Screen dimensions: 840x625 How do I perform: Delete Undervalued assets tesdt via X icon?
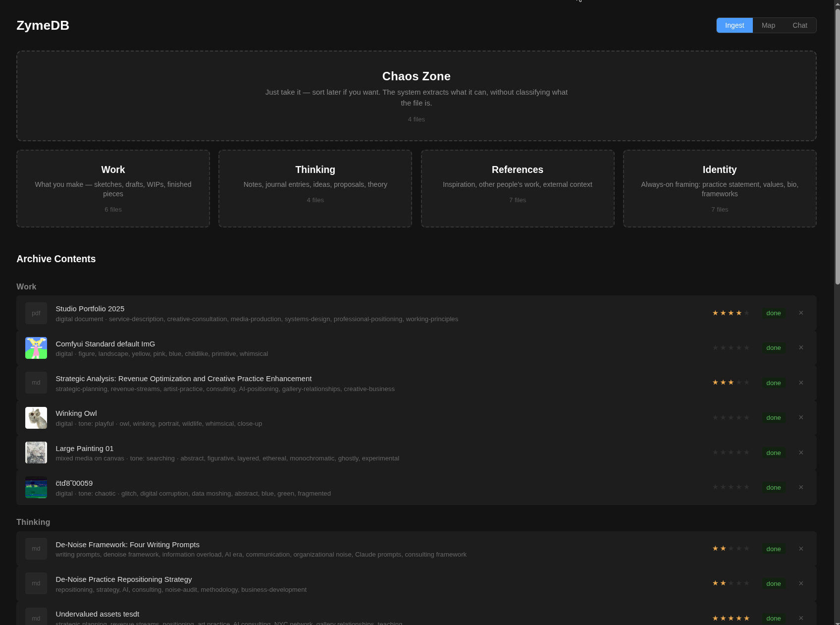pyautogui.click(x=801, y=618)
